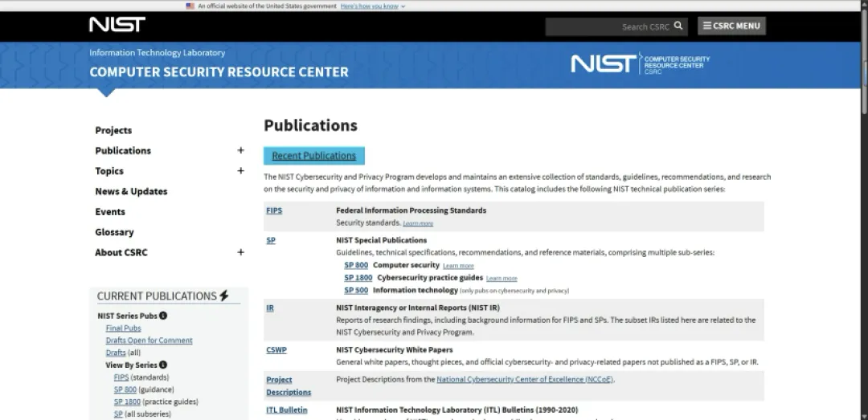
Task: Open the SP 1800 link in table
Action: pos(358,278)
